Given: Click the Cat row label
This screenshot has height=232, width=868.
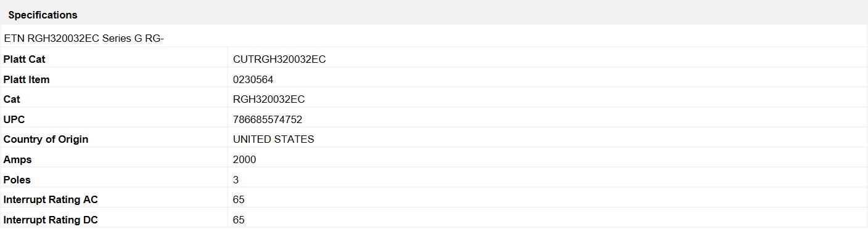Looking at the screenshot, I should (x=12, y=99).
